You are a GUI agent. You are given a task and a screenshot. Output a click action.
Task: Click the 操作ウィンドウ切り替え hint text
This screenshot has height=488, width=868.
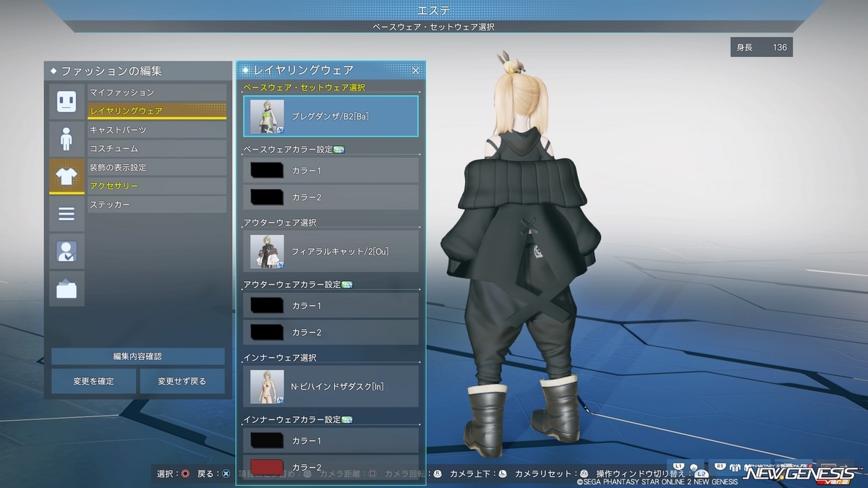point(641,474)
